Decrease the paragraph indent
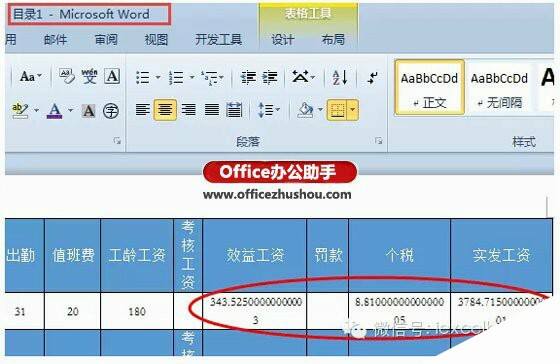Viewport: 560px width, 364px height. click(x=248, y=77)
